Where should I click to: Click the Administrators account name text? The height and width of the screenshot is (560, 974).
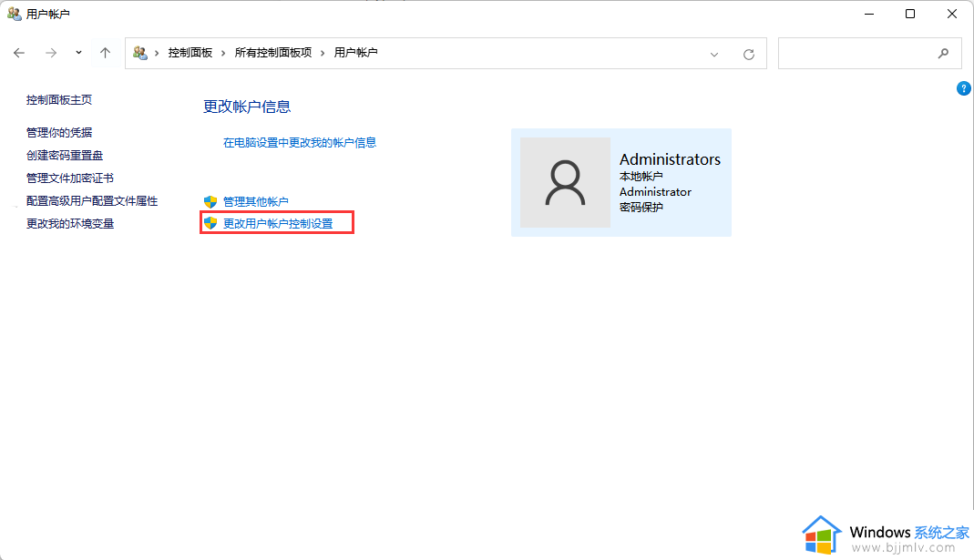coord(670,159)
